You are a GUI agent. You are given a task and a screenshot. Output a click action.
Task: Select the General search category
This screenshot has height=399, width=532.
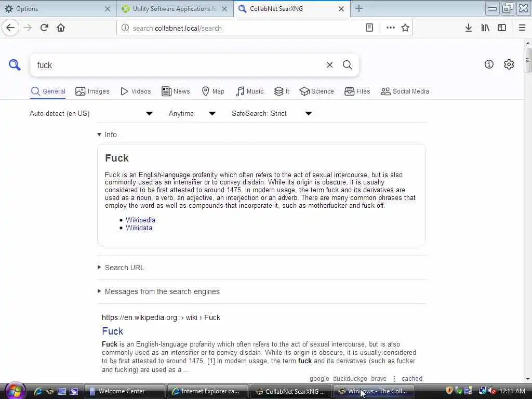[x=48, y=91]
